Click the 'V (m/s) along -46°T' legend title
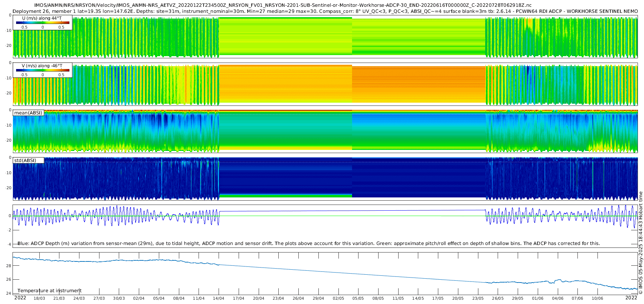Viewport: 644px width, 304px height. pyautogui.click(x=42, y=66)
